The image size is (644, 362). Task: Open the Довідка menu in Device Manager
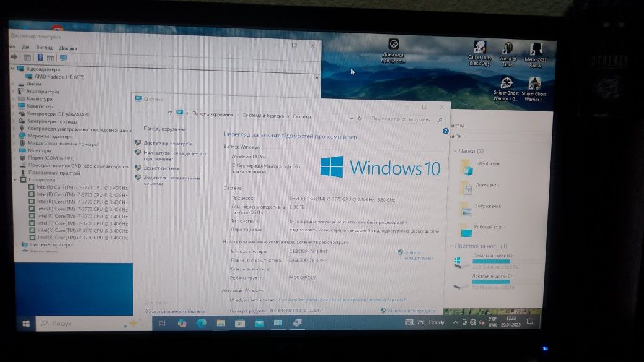point(68,48)
